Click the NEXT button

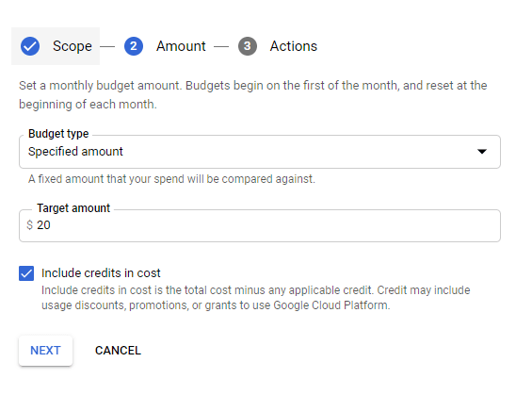coord(45,351)
